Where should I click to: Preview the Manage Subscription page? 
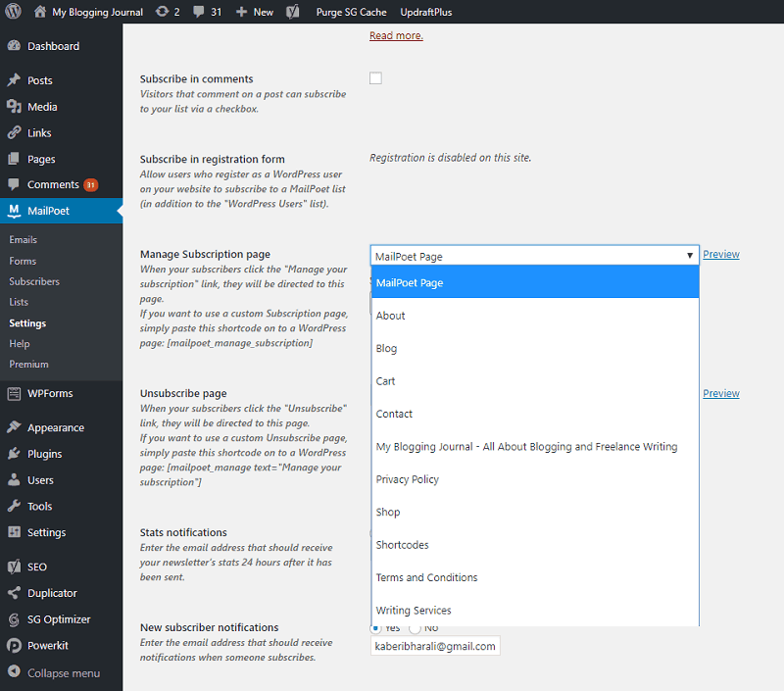[721, 254]
